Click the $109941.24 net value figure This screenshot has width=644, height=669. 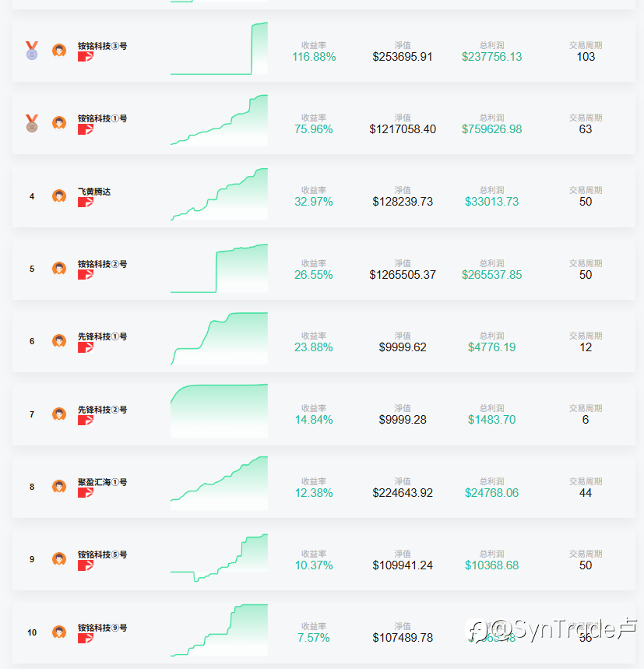click(403, 565)
